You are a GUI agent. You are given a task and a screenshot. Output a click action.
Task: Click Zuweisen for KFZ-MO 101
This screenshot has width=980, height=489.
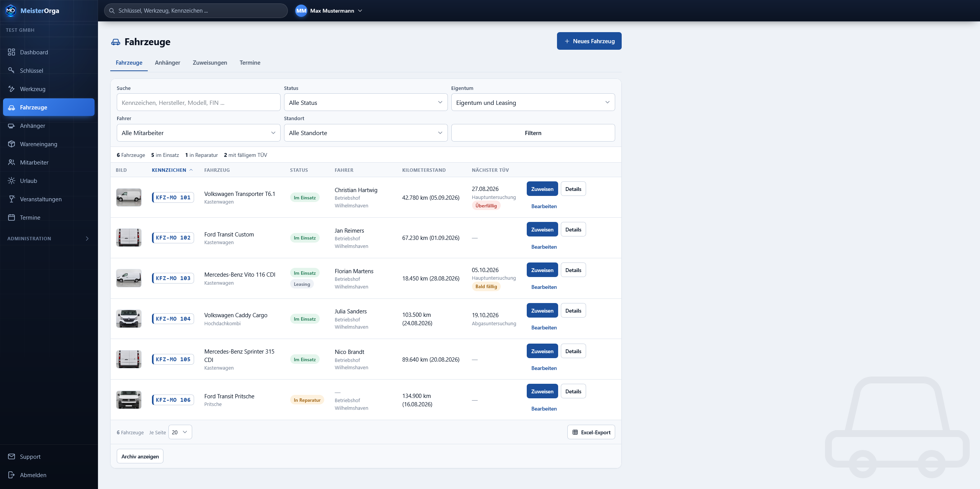(542, 189)
